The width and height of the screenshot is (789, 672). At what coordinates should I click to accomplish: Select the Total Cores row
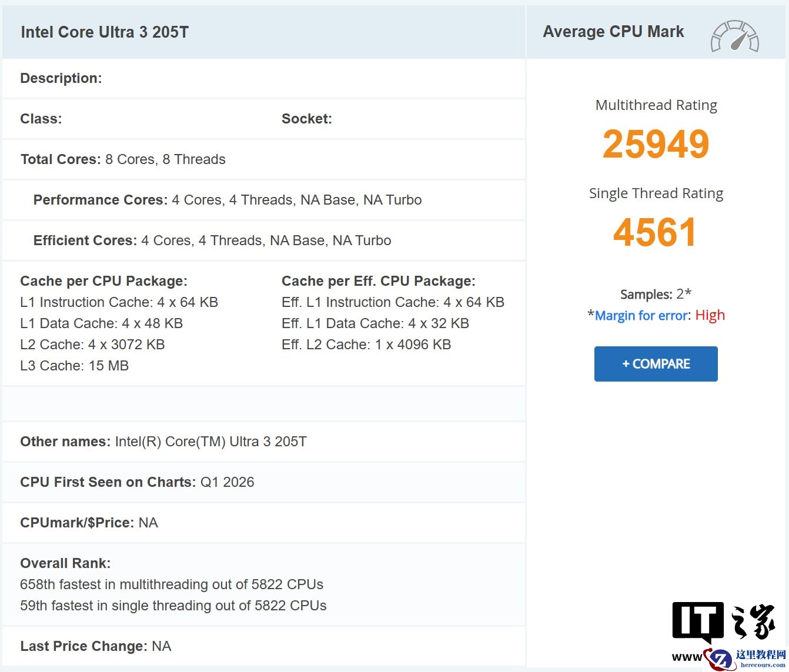[x=122, y=159]
